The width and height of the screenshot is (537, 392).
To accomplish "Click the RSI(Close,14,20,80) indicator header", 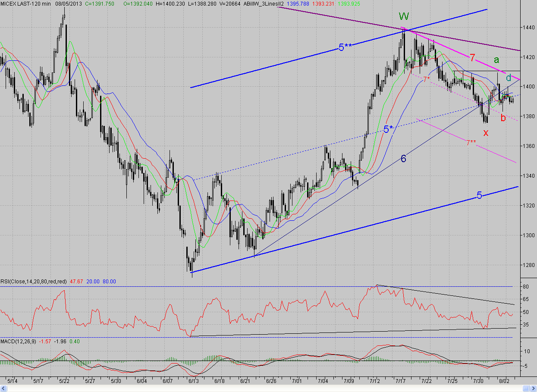I will coord(34,281).
